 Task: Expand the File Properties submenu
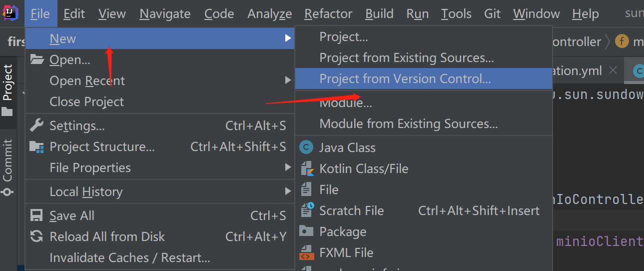click(288, 167)
